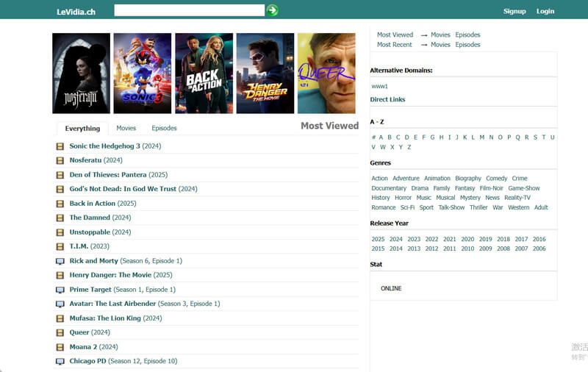Image resolution: width=588 pixels, height=372 pixels.
Task: Browse the Sci-Fi genre
Action: pyautogui.click(x=407, y=207)
